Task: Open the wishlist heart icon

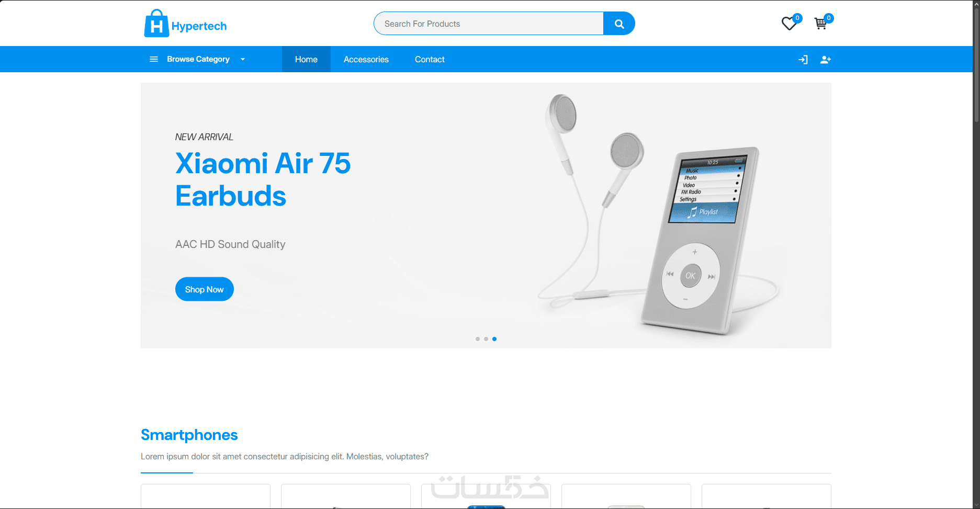Action: pos(789,24)
